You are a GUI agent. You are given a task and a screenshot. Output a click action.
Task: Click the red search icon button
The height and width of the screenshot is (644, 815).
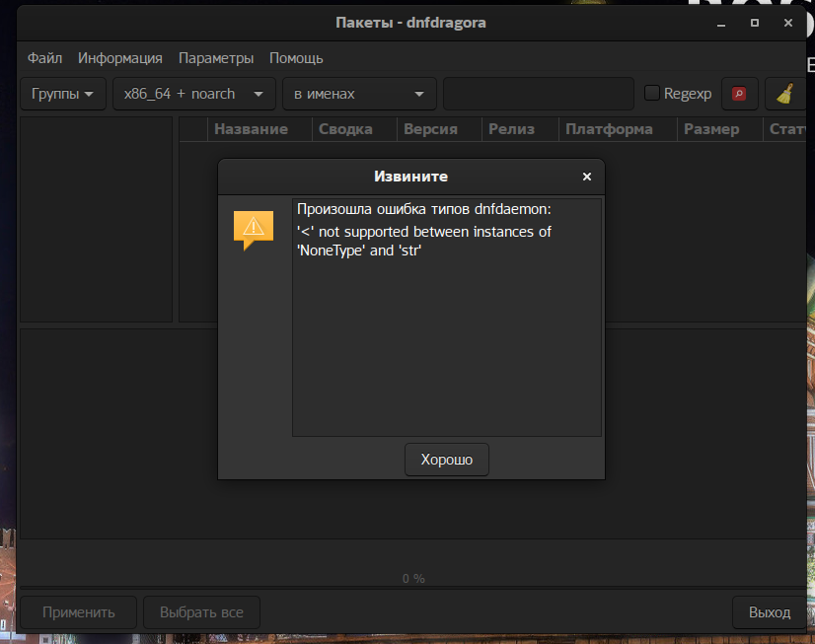tap(740, 94)
